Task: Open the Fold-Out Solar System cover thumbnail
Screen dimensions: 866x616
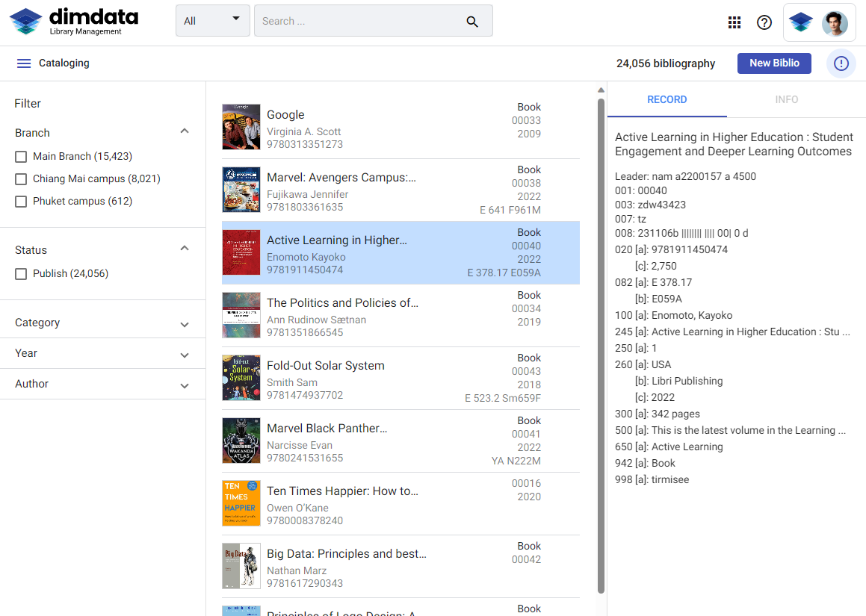Action: pyautogui.click(x=241, y=378)
